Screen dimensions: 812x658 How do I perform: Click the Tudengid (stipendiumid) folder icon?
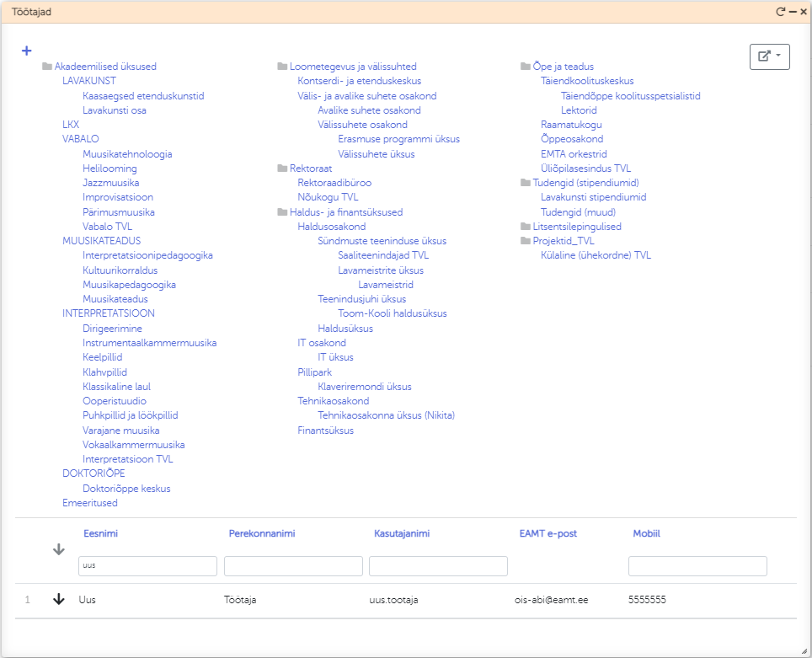(x=526, y=183)
